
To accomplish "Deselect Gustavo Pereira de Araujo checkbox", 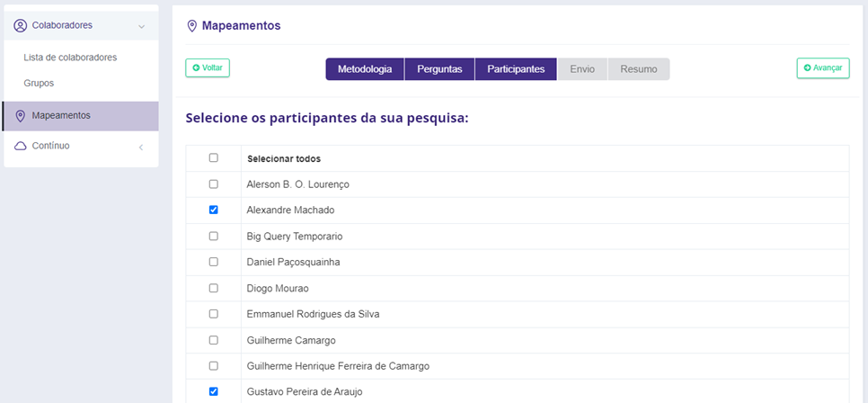I will click(x=213, y=391).
